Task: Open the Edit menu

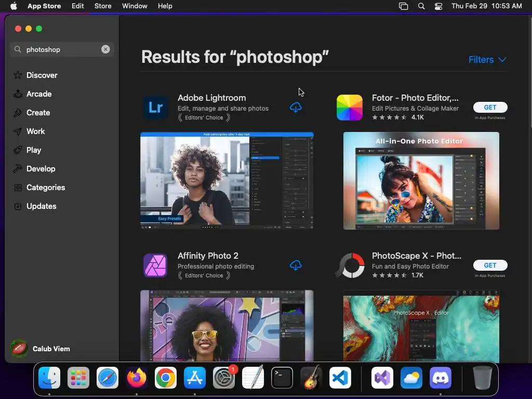Action: point(78,6)
